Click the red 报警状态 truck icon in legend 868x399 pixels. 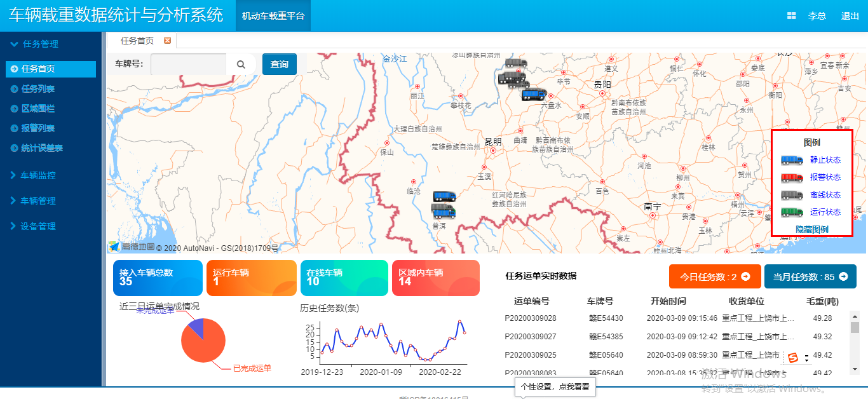point(792,177)
